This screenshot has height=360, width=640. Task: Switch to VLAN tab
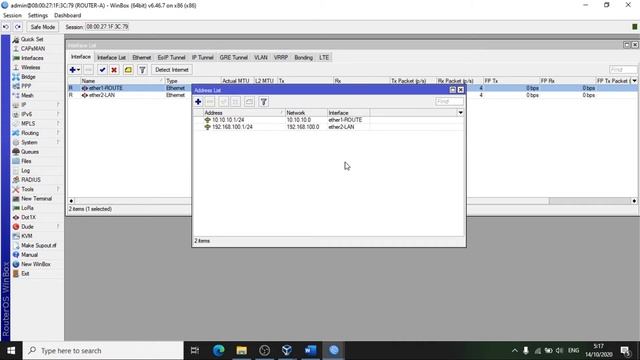coord(261,58)
